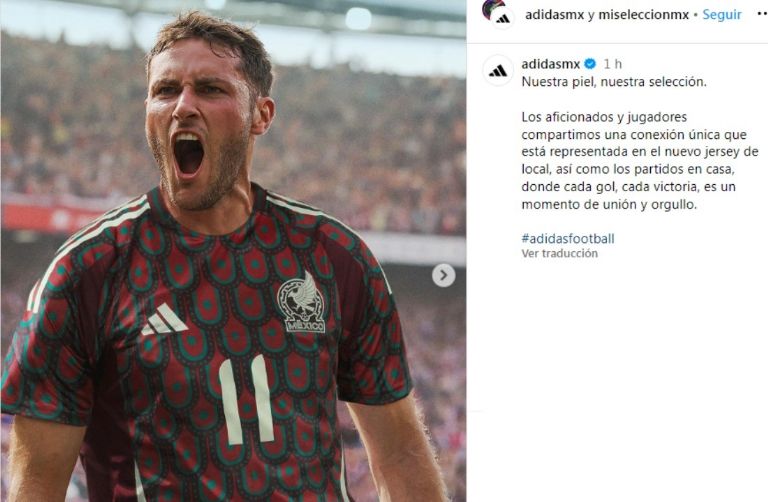Image resolution: width=768 pixels, height=502 pixels.
Task: Open the miseleccionmx profile from the post header
Action: point(644,15)
